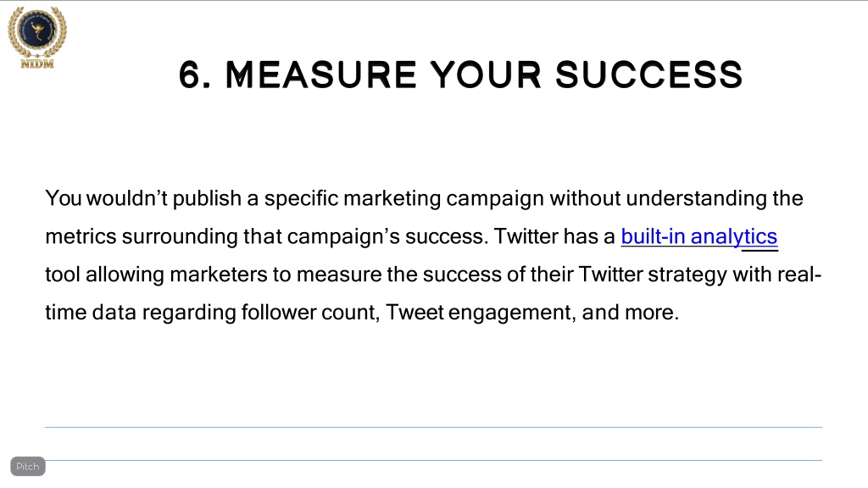Click the upper blue horizontal divider line
This screenshot has width=868, height=488.
pos(433,427)
